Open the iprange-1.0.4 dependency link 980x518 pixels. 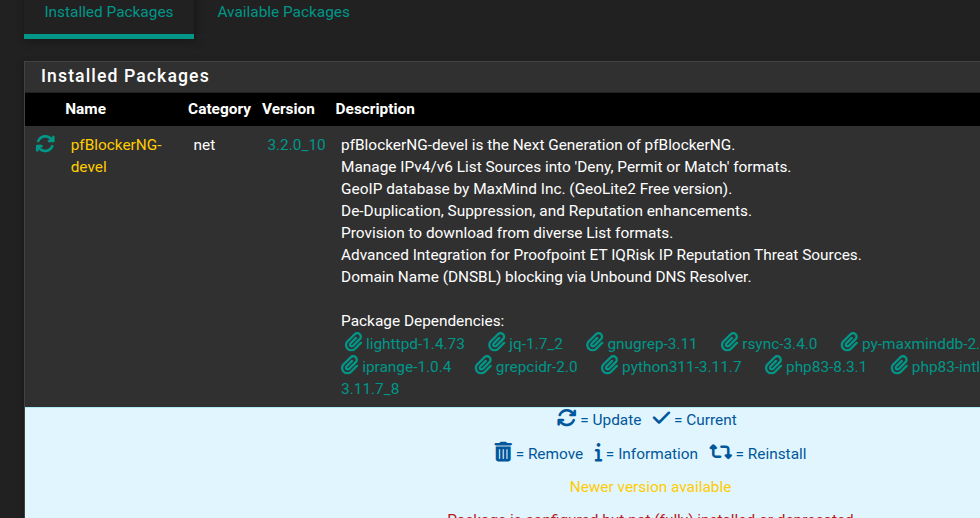(406, 367)
